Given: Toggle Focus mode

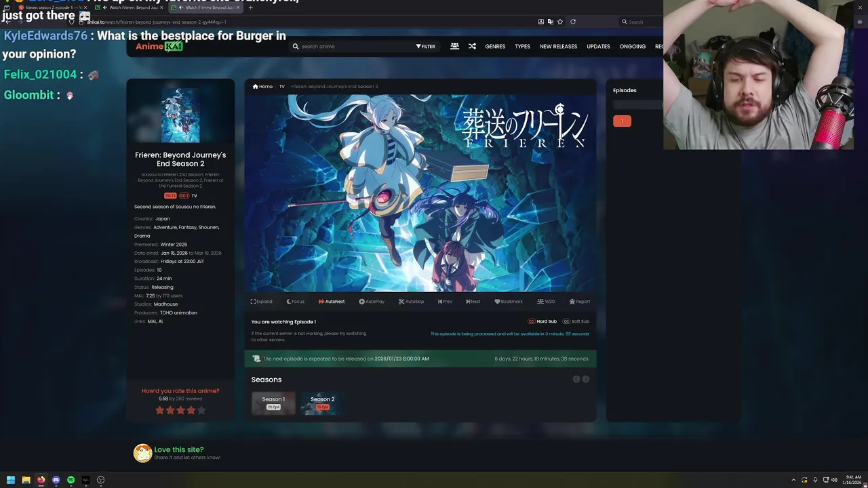Looking at the screenshot, I should coord(295,302).
